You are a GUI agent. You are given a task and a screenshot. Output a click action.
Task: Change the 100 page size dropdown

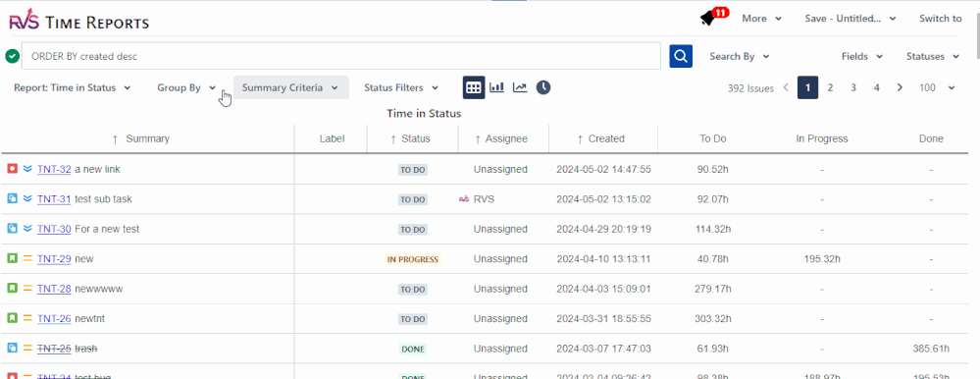click(937, 87)
